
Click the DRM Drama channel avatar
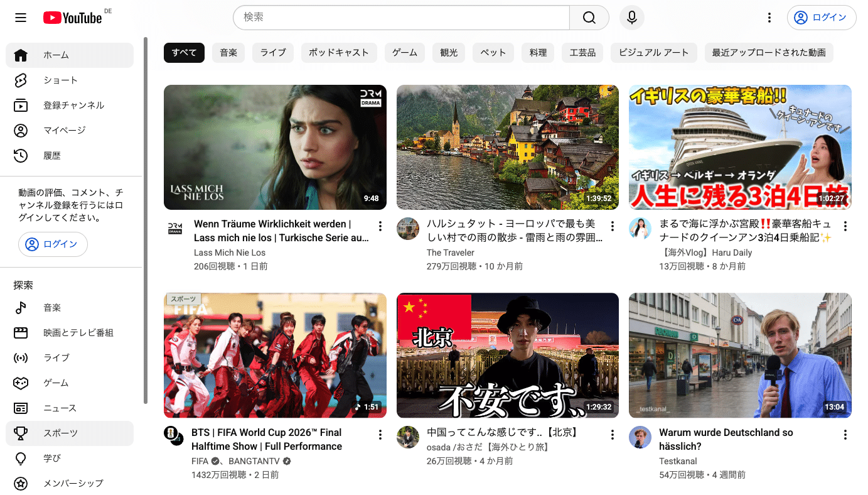(x=175, y=229)
